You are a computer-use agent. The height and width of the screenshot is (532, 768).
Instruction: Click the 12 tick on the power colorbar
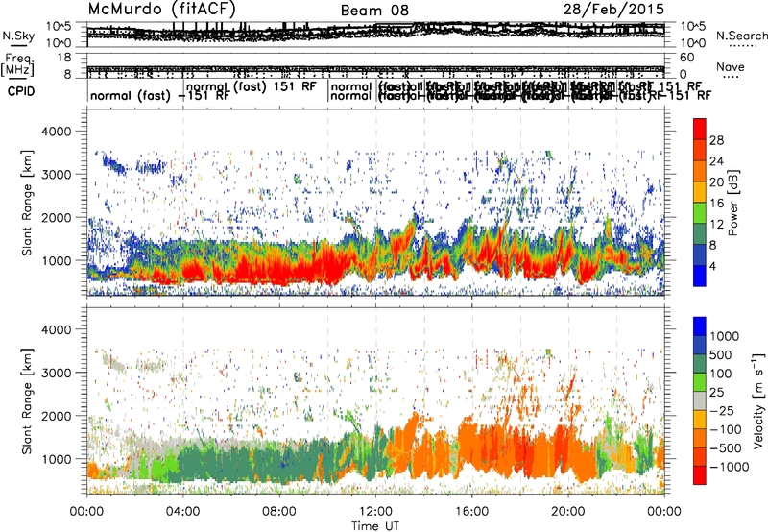point(716,225)
